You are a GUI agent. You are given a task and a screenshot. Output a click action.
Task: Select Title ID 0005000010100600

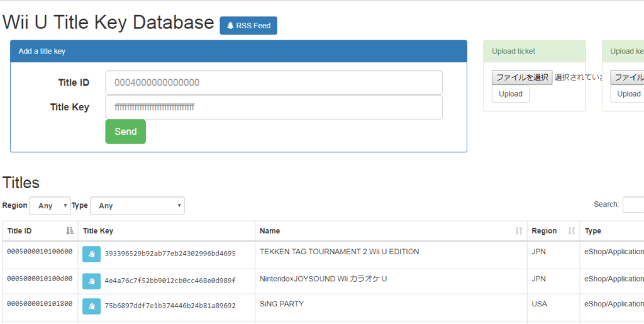coord(40,251)
